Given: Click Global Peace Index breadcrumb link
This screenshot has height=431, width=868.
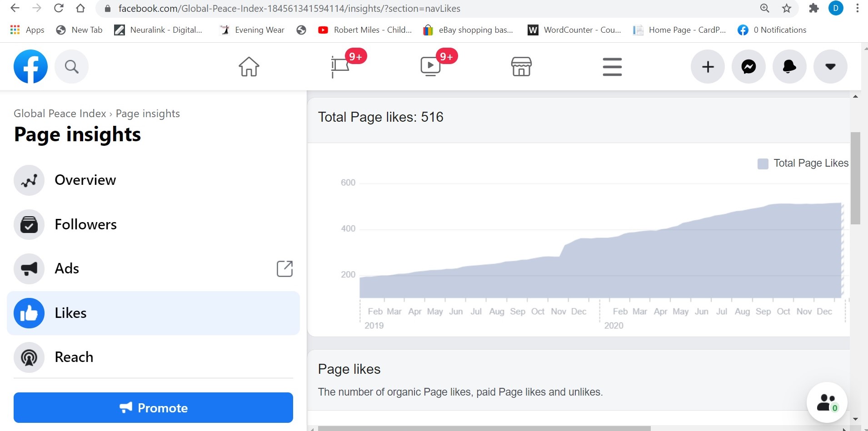Looking at the screenshot, I should [x=60, y=114].
